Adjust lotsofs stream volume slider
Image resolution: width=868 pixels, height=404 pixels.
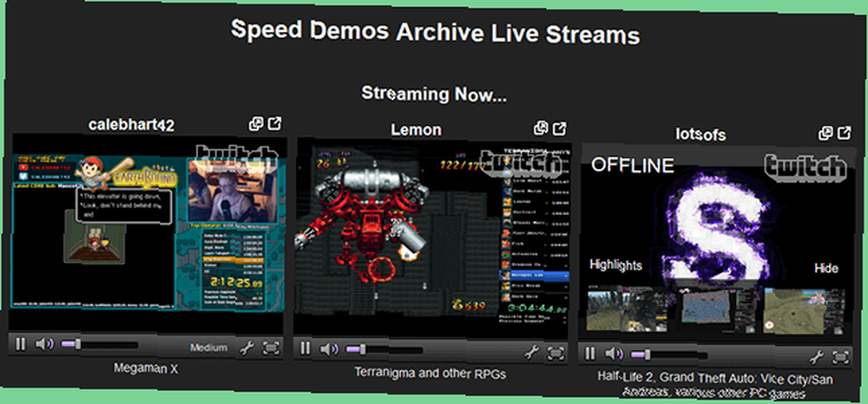click(x=668, y=355)
